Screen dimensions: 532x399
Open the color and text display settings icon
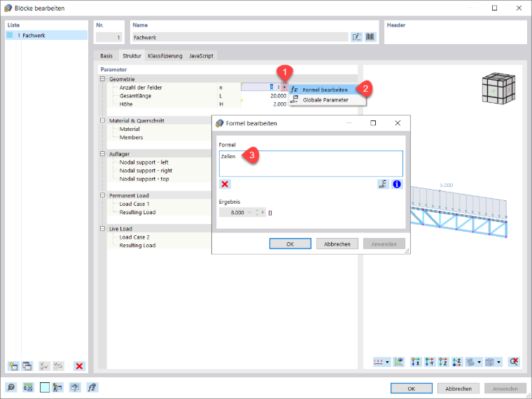coord(58,387)
